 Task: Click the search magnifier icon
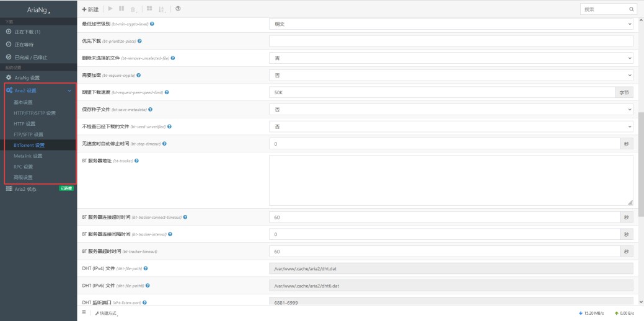(632, 9)
